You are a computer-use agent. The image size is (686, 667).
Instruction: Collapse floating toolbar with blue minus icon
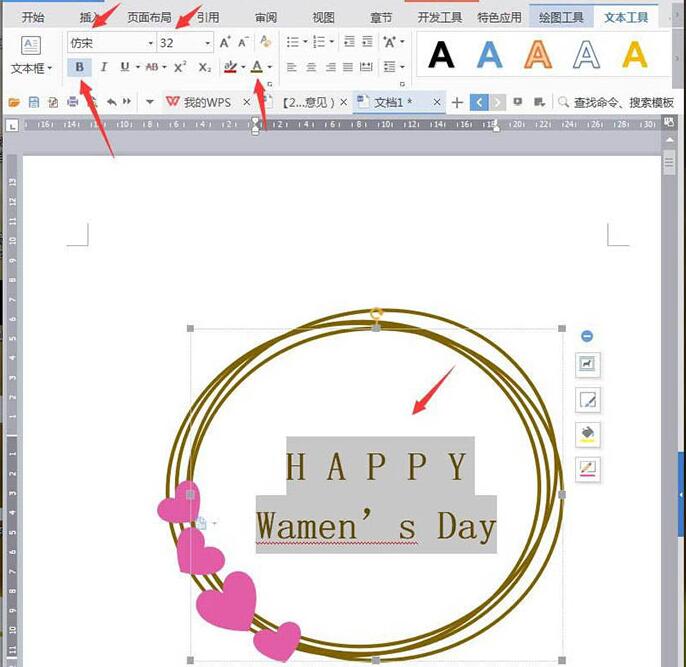click(x=587, y=337)
